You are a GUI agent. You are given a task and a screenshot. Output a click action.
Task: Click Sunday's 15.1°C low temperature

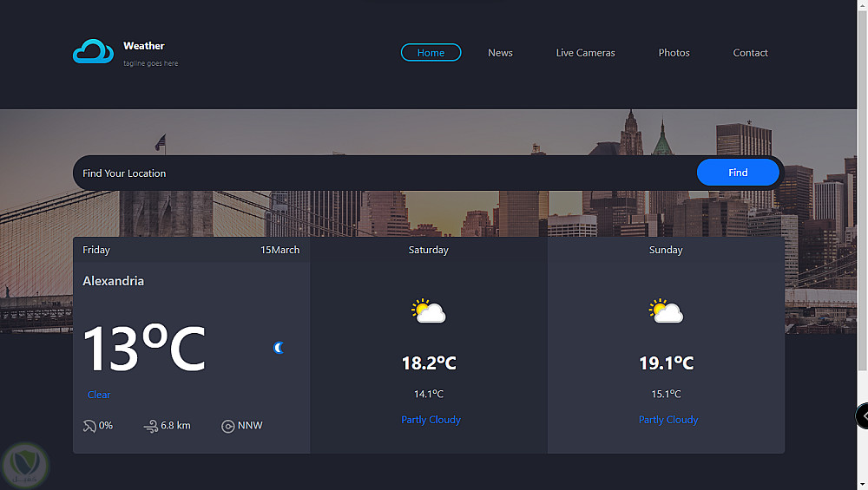(x=666, y=394)
